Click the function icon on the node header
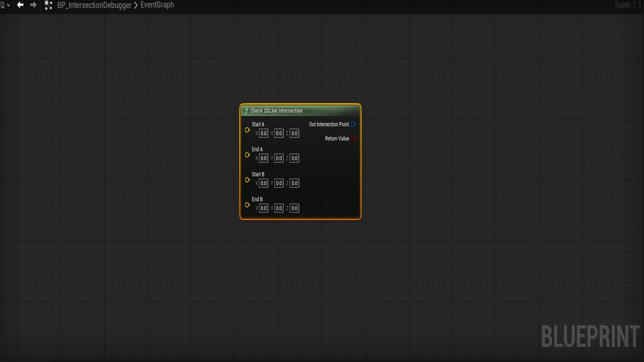Viewport: 644px width, 362px height. pyautogui.click(x=246, y=111)
